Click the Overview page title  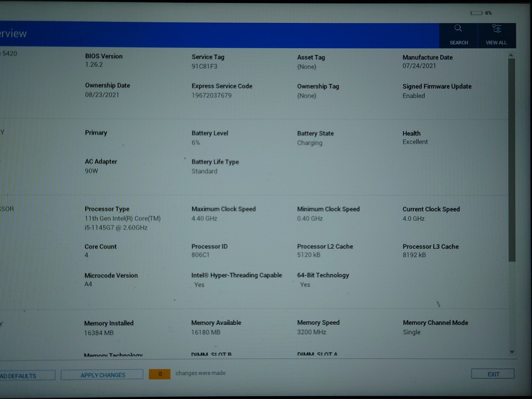pyautogui.click(x=13, y=34)
